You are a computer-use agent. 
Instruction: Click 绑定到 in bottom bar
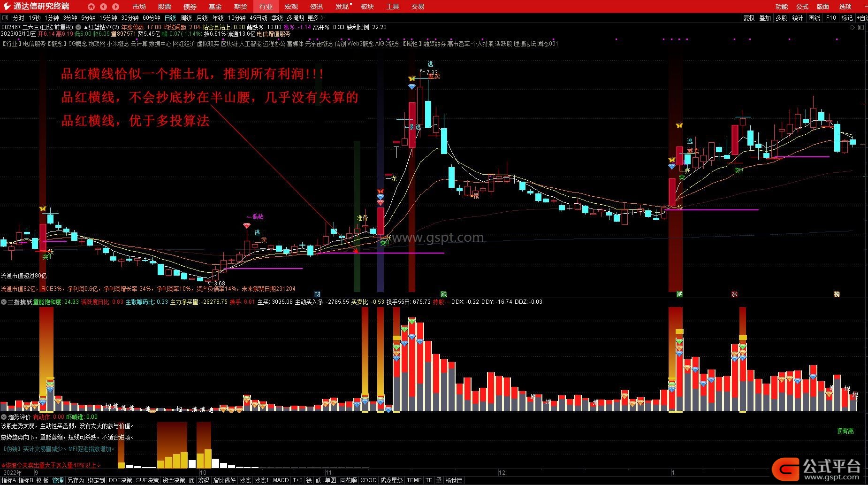click(x=96, y=480)
